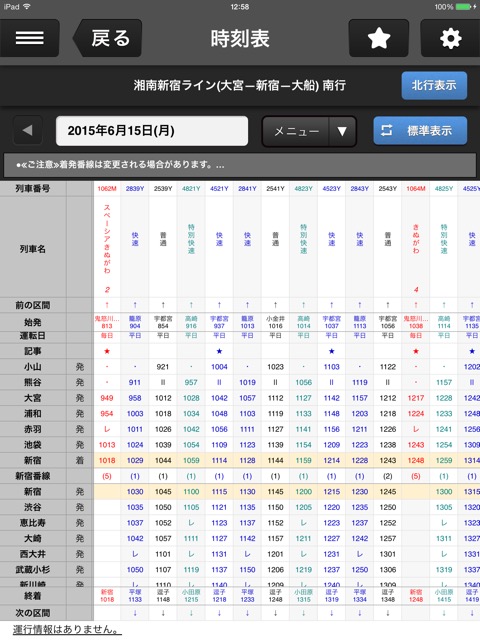Select train number 4823Y
Viewport: 480px width, 640px height.
click(x=304, y=189)
